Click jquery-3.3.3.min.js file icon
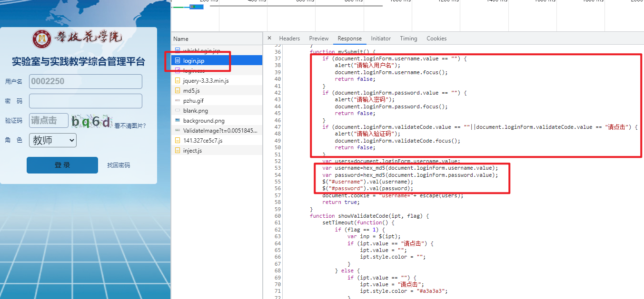The image size is (644, 299). pos(178,80)
